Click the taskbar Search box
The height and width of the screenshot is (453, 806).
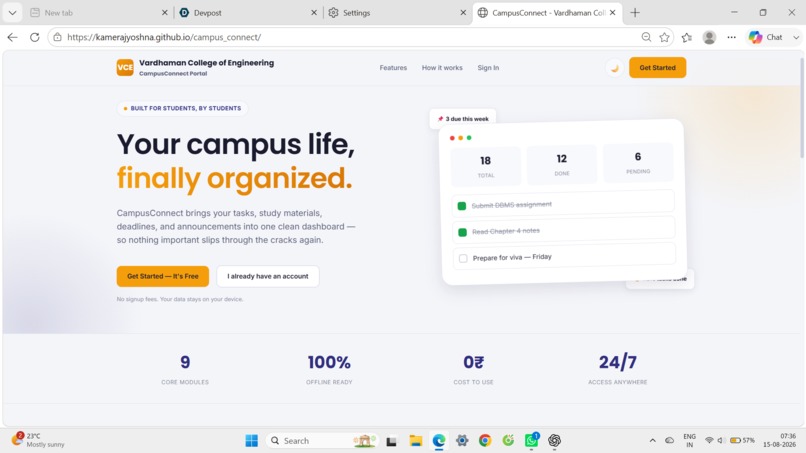(x=322, y=441)
